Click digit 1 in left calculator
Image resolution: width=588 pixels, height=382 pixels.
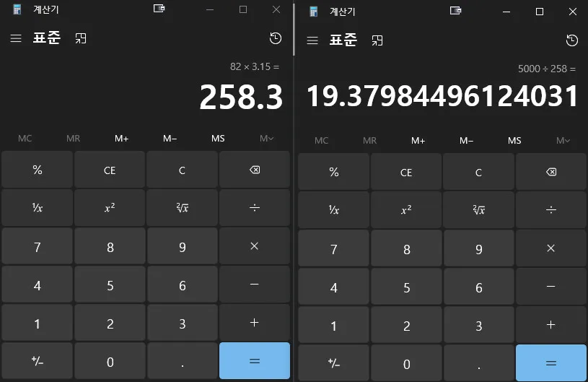click(x=37, y=323)
